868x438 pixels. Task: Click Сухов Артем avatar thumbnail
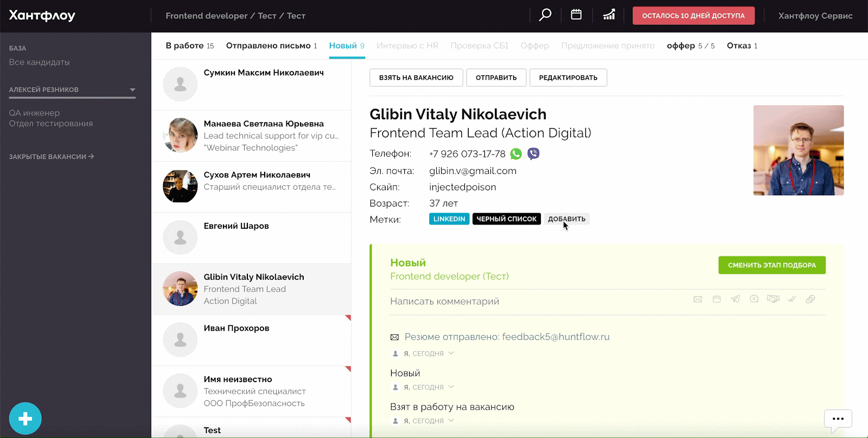[180, 186]
